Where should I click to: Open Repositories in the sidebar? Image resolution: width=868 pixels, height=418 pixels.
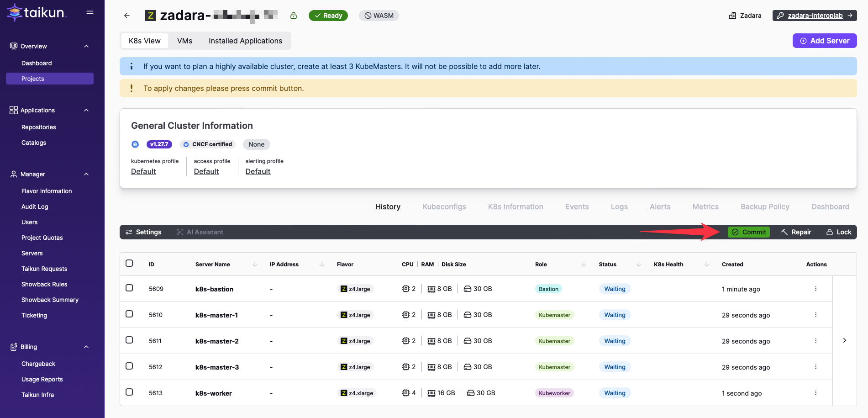(x=39, y=127)
